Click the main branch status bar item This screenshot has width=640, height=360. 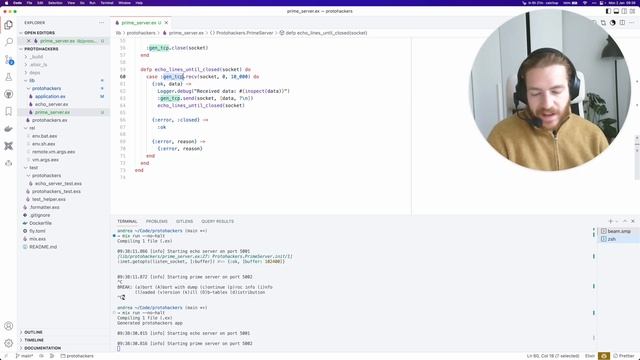[x=24, y=356]
